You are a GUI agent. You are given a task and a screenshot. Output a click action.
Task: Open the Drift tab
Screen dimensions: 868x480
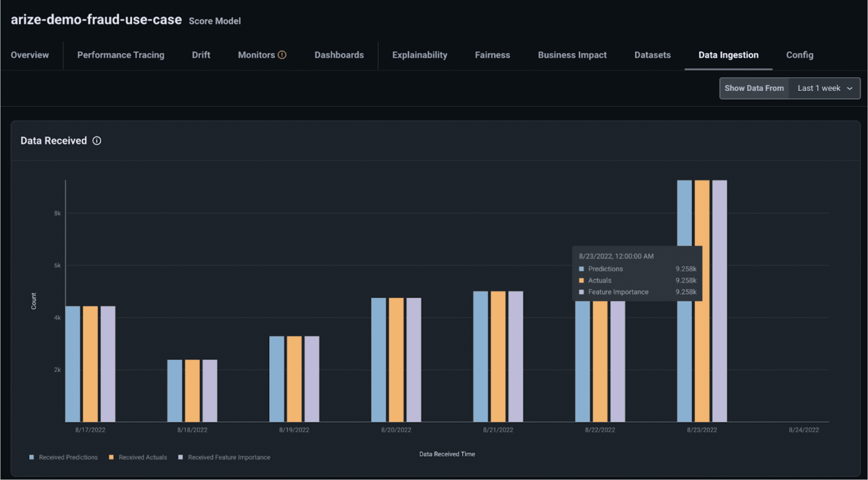click(201, 55)
